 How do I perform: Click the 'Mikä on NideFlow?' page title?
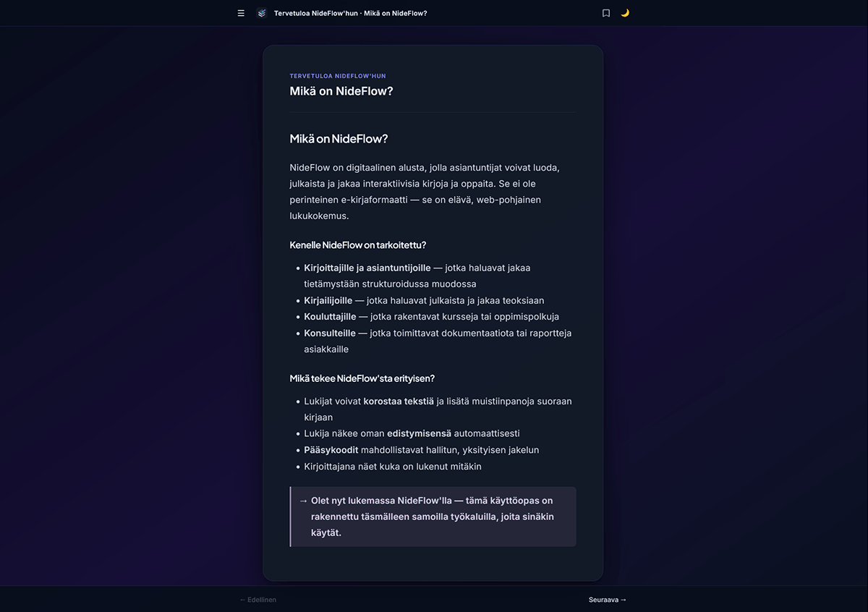pyautogui.click(x=341, y=91)
